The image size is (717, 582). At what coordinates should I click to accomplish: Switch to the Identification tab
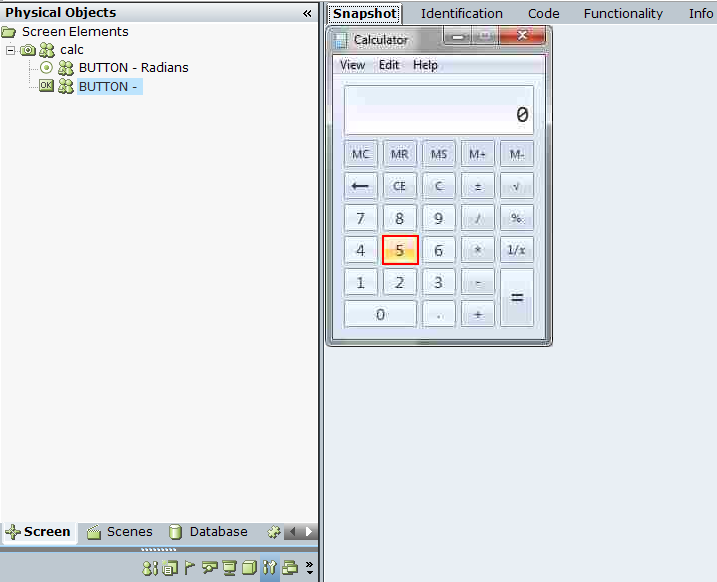[461, 13]
